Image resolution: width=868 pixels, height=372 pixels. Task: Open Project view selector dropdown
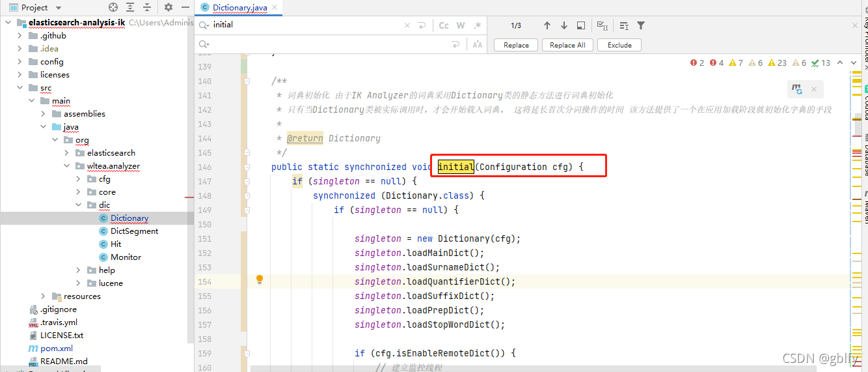[59, 8]
